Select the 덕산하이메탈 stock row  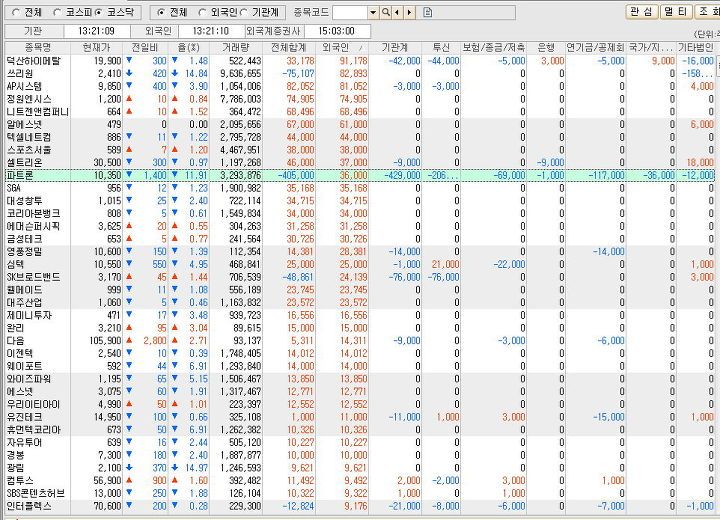click(360, 61)
